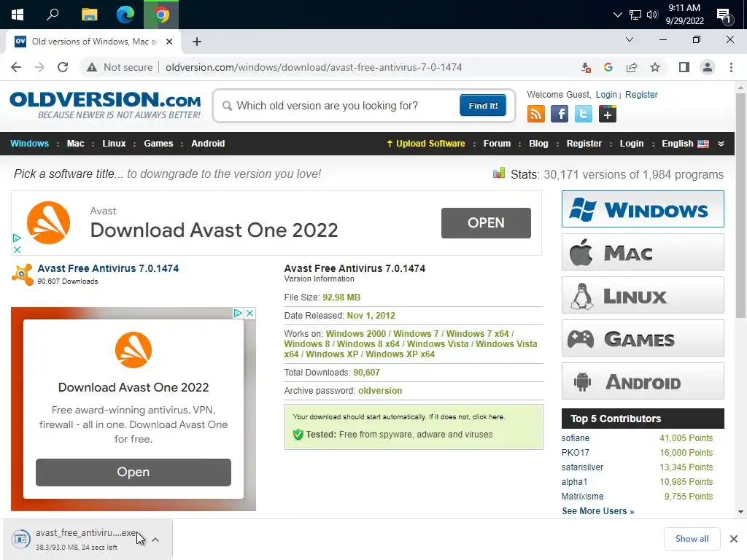Viewport: 747px width, 560px height.
Task: Open the RSS feed icon
Action: 536,114
